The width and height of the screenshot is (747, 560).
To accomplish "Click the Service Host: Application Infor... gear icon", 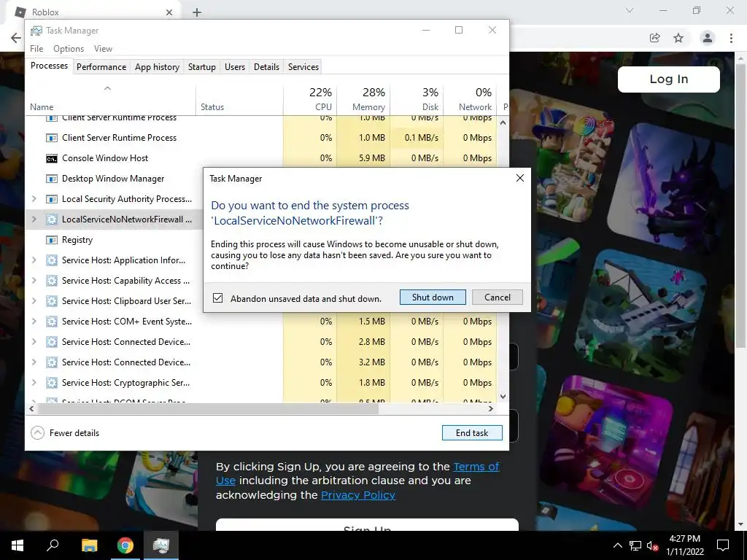I will point(52,260).
